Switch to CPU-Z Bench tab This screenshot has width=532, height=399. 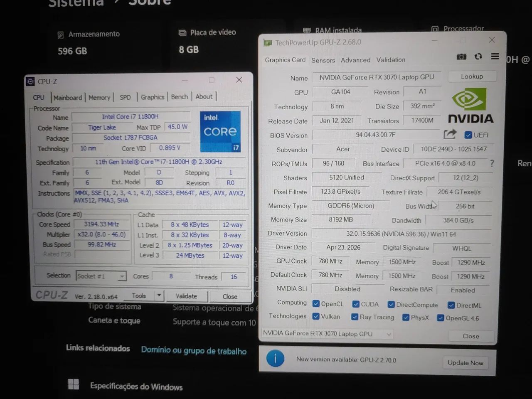[x=180, y=96]
